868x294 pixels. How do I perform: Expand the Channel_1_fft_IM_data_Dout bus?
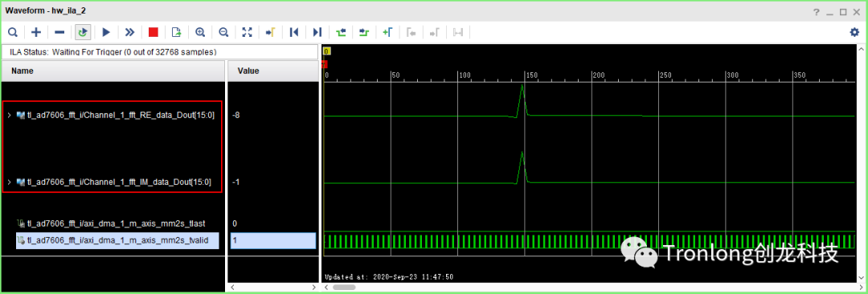click(x=9, y=182)
